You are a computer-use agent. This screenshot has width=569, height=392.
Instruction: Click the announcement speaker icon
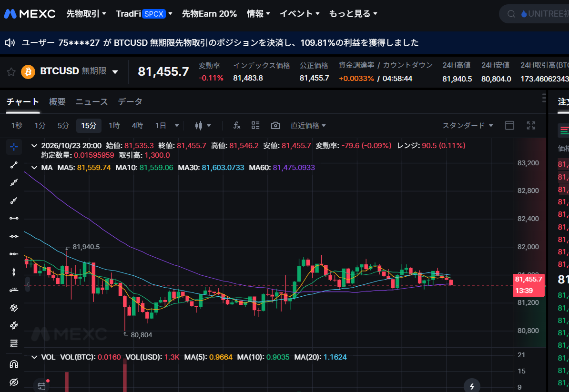click(x=10, y=43)
